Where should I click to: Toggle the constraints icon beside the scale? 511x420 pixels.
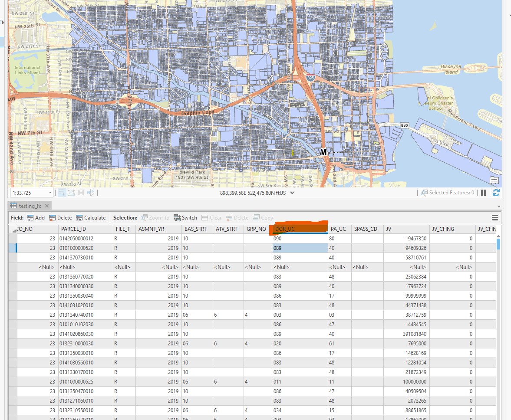(72, 193)
